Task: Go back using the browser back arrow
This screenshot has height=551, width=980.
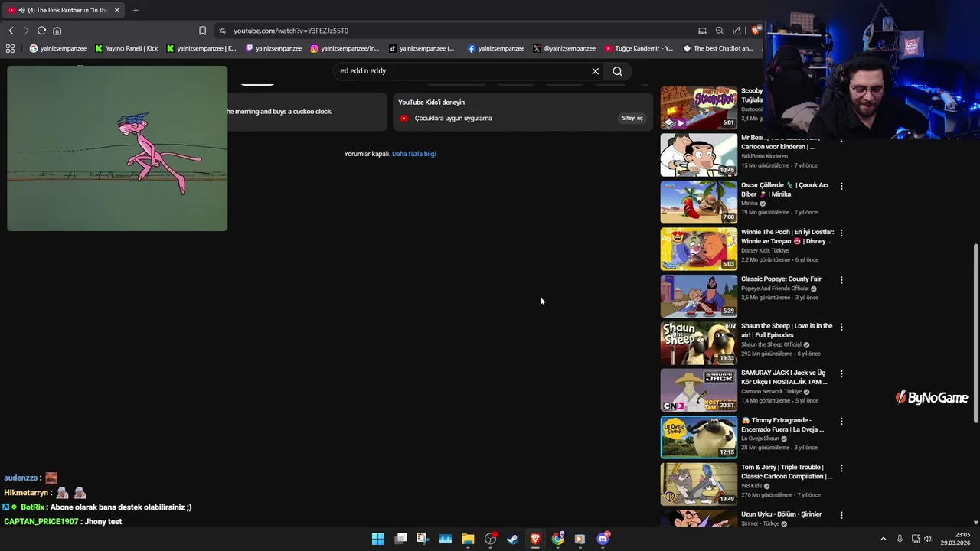Action: [11, 31]
